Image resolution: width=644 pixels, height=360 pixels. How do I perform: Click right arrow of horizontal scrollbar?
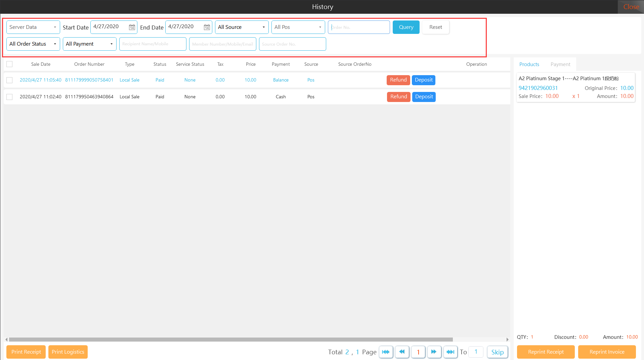(x=507, y=340)
